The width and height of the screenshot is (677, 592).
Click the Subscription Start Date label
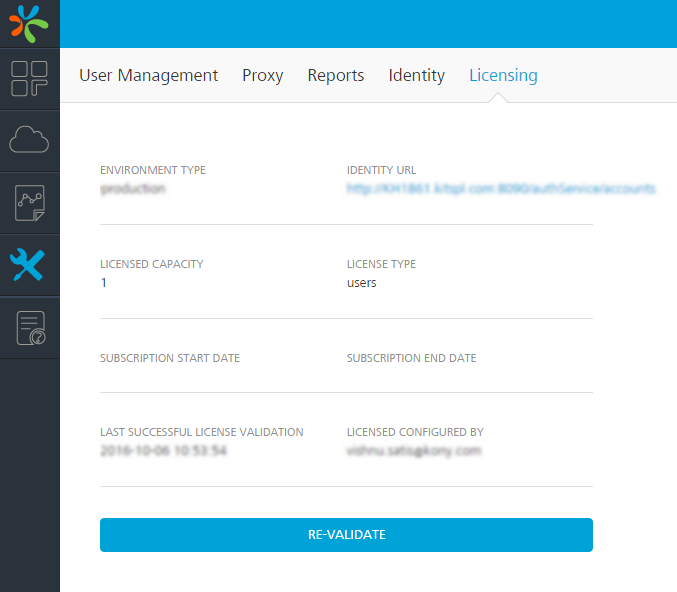point(169,358)
